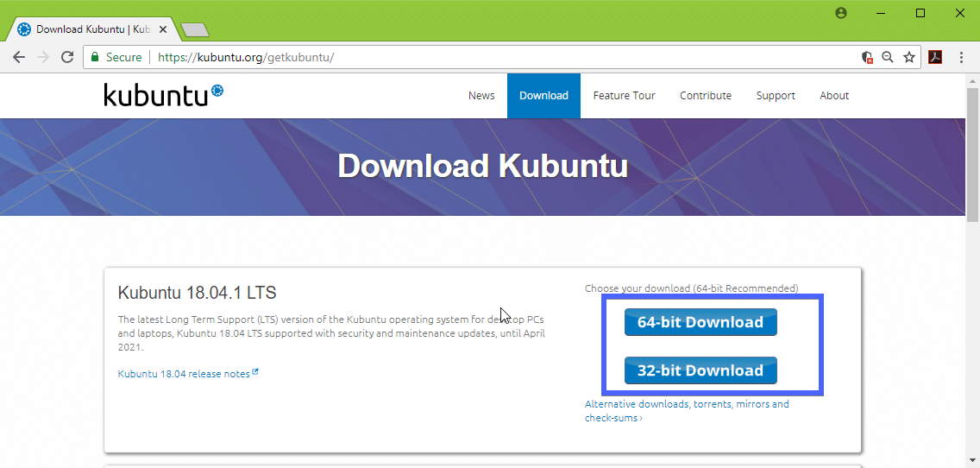The image size is (980, 468).
Task: Maximize the Chrome window
Action: tap(920, 12)
